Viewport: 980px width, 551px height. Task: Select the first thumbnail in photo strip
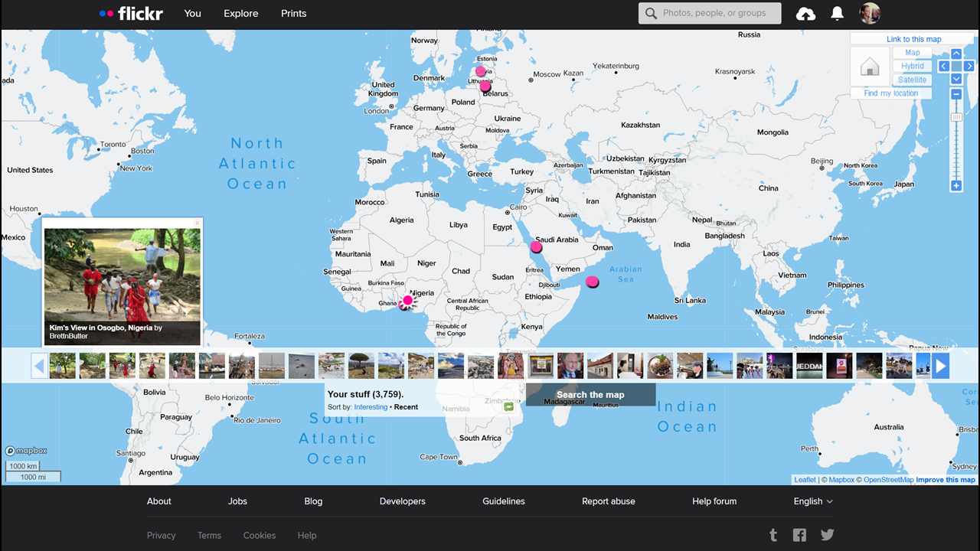tap(63, 366)
